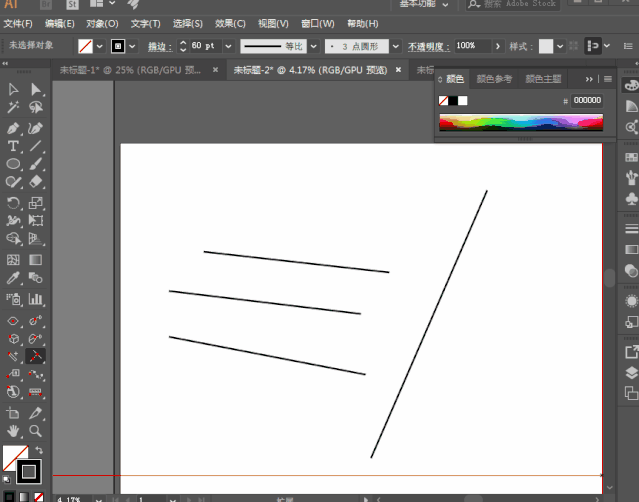Select the Symbol Sprayer tool
The image size is (639, 502).
click(x=13, y=299)
